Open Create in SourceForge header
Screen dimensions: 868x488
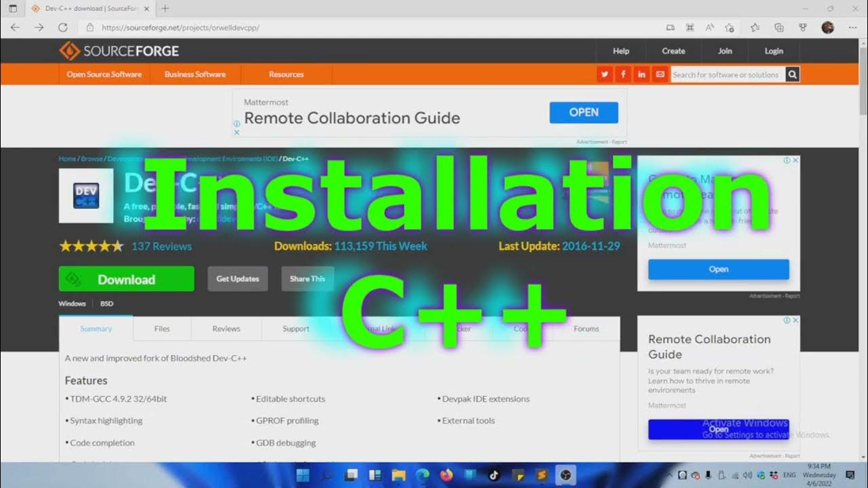[673, 51]
